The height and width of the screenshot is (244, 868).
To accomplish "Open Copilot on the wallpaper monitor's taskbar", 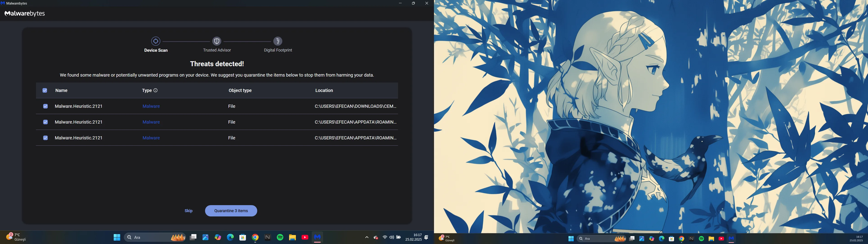I will [x=652, y=239].
